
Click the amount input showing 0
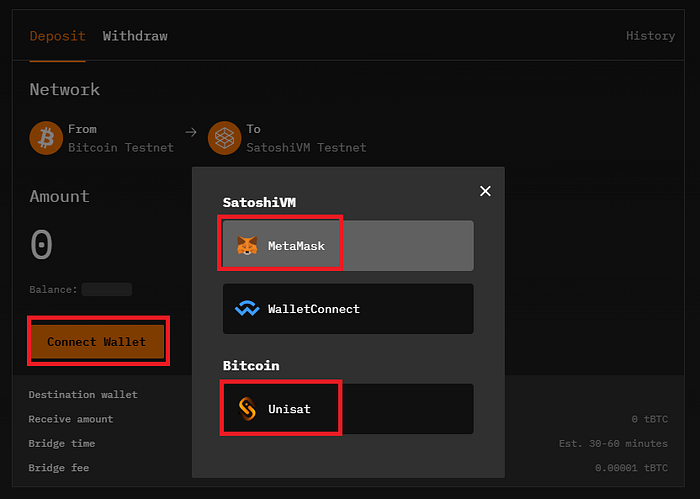(42, 244)
